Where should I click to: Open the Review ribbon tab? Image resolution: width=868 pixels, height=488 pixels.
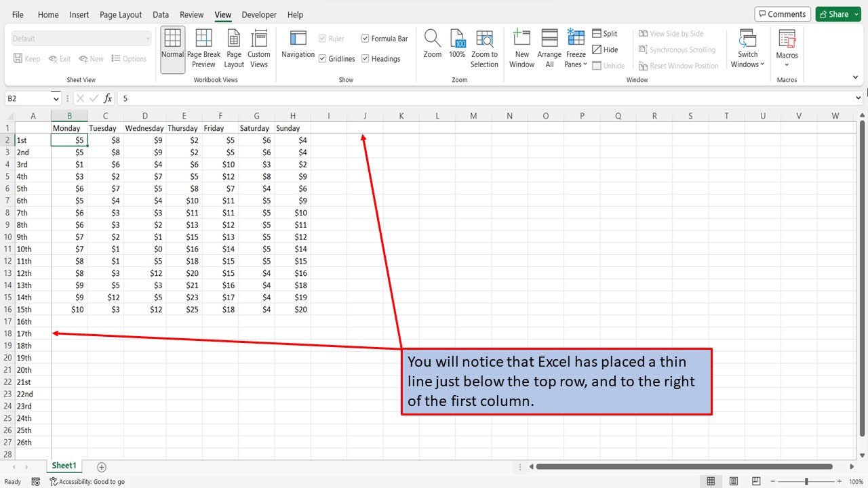(x=191, y=14)
